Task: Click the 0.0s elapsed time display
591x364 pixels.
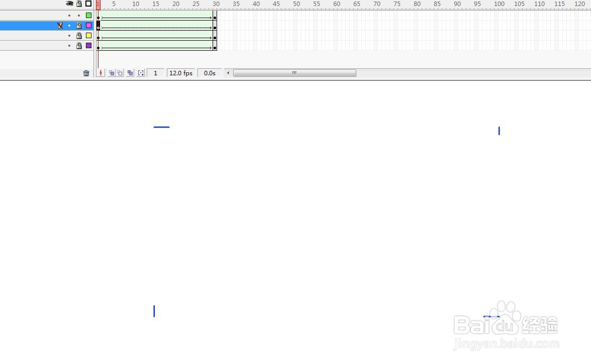Action: click(x=210, y=73)
